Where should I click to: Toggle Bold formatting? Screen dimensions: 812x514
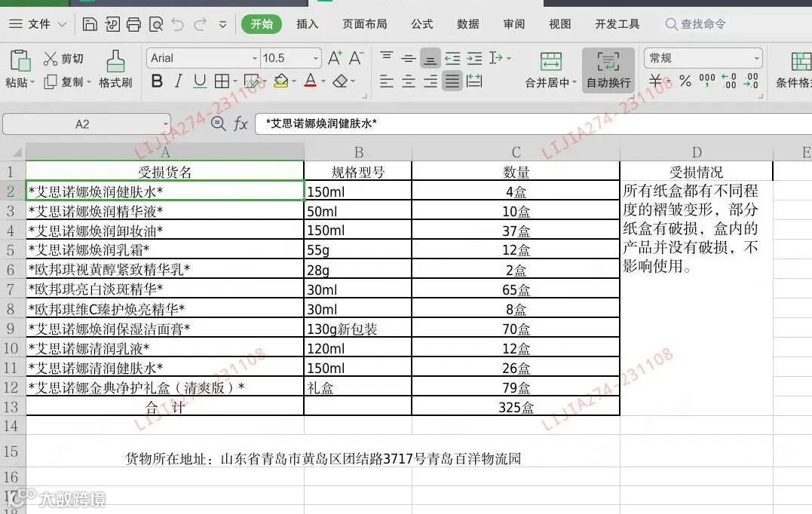tap(157, 81)
